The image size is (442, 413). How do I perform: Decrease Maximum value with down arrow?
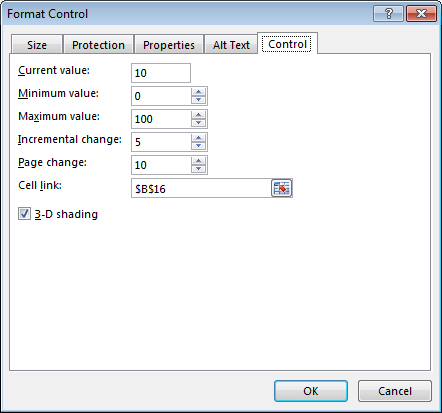point(198,123)
